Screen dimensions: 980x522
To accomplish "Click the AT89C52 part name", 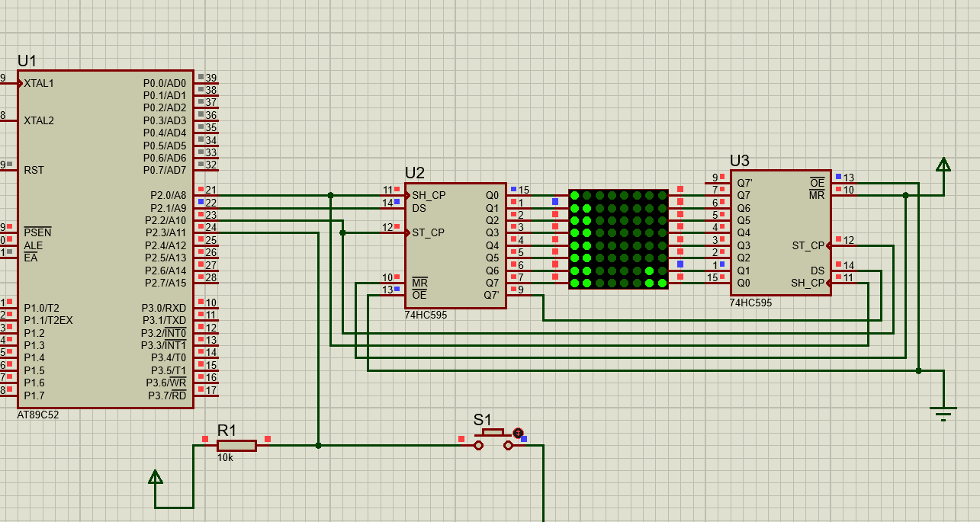I will [38, 415].
